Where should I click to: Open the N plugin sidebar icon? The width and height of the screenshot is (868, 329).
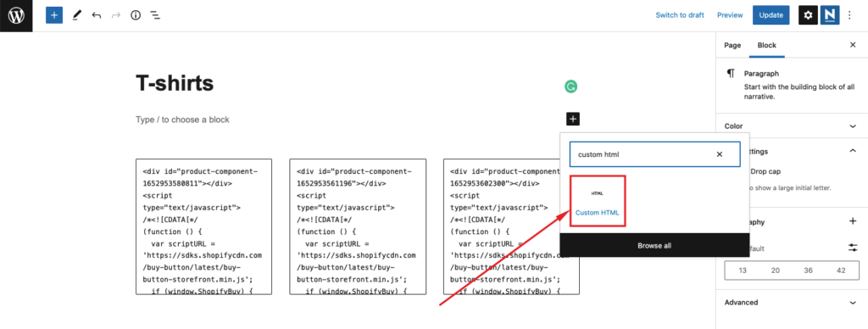pyautogui.click(x=829, y=15)
